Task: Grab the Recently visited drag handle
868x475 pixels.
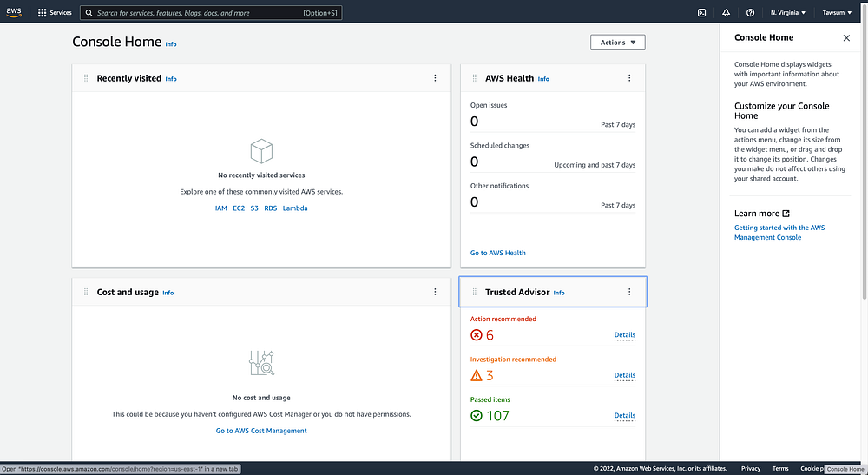Action: (86, 78)
